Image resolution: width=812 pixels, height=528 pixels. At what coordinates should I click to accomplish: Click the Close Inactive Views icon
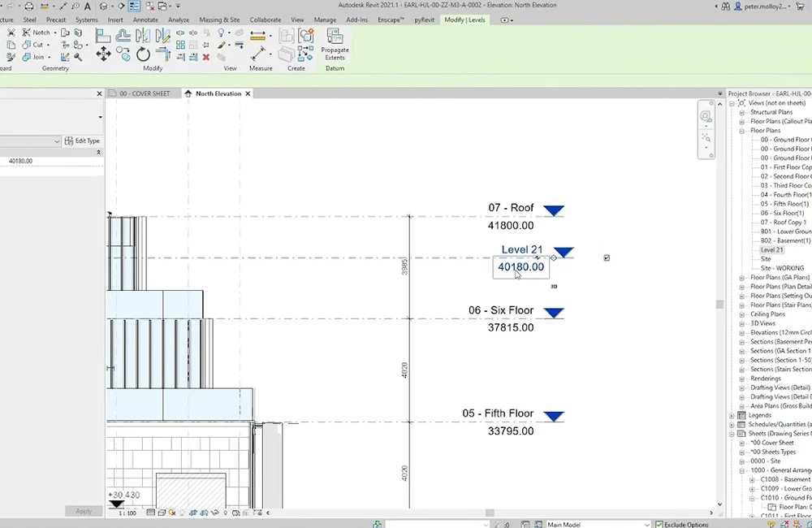pos(149,6)
